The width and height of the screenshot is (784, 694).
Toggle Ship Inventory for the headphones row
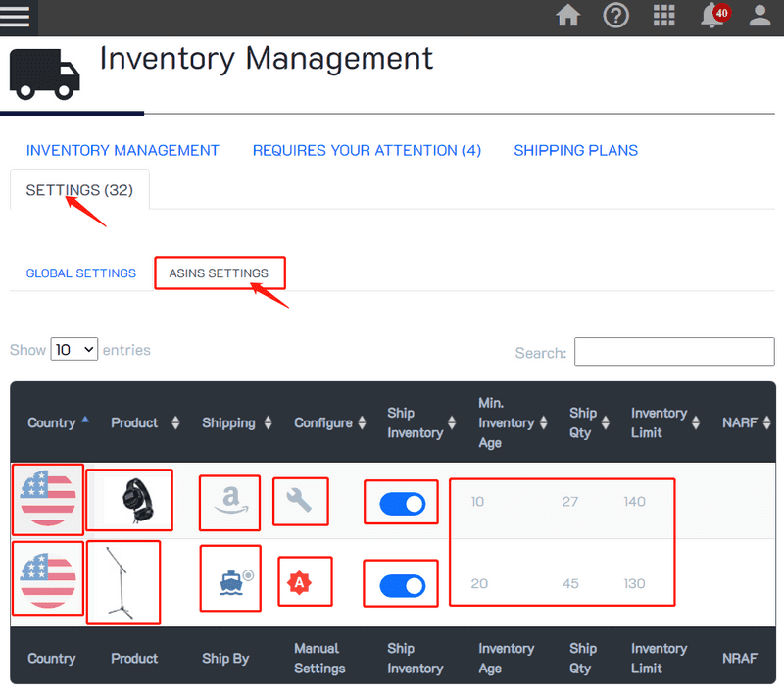point(401,502)
